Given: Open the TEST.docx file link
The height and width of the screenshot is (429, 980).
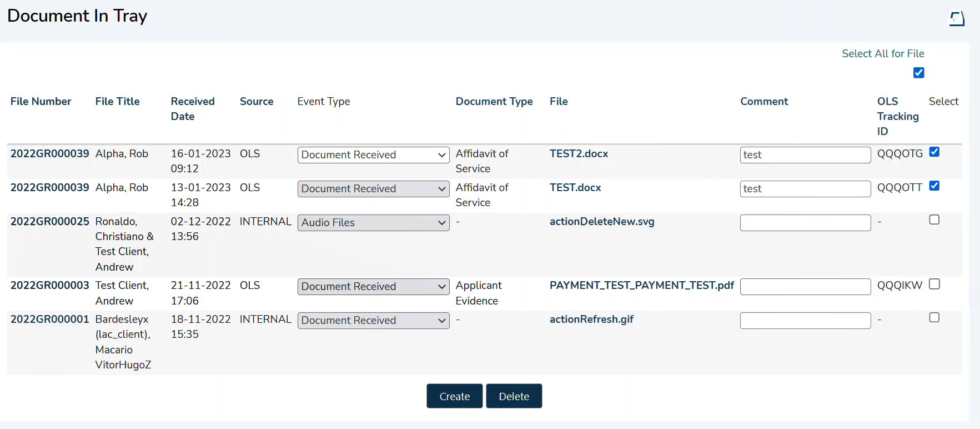Looking at the screenshot, I should click(x=575, y=188).
